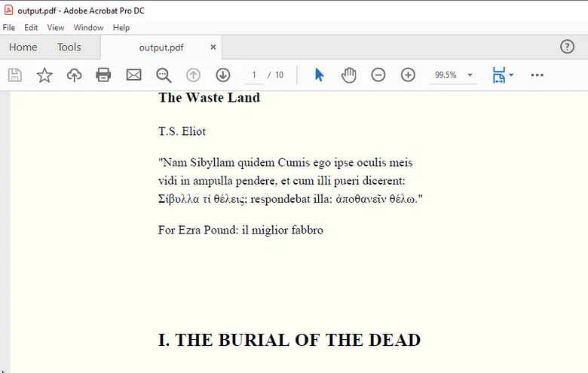Open the zoom level dropdown arrow
Viewport: 588px width, 373px height.
tap(470, 75)
